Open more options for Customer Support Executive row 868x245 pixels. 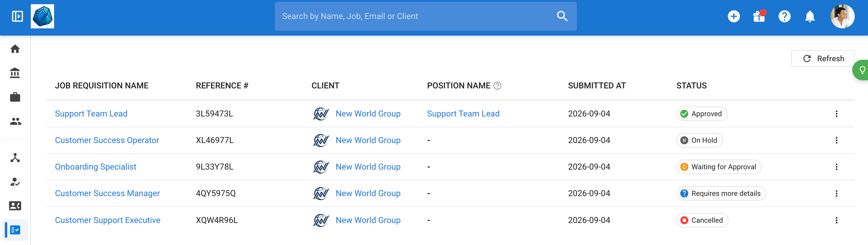836,221
